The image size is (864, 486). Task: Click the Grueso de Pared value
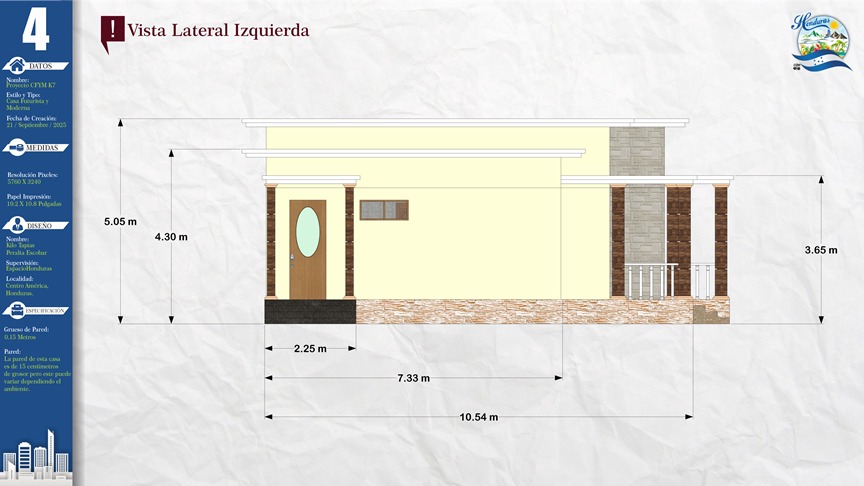(23, 337)
